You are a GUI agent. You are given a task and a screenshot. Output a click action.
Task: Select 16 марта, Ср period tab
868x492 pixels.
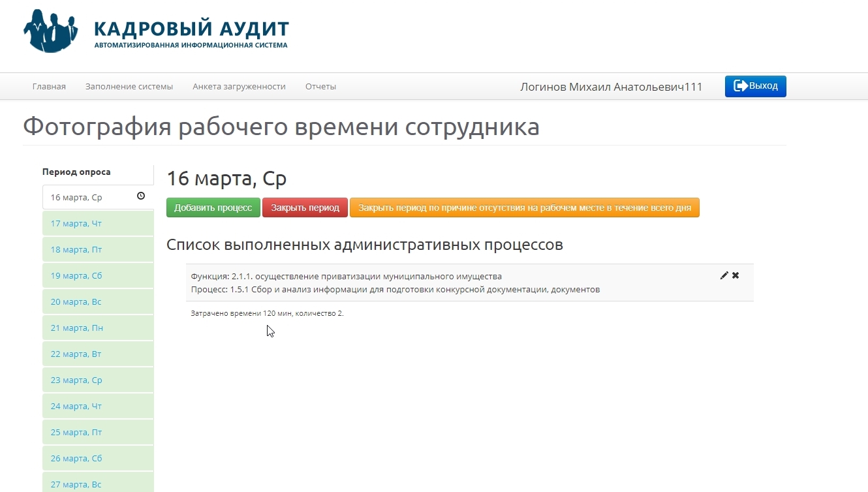click(98, 197)
